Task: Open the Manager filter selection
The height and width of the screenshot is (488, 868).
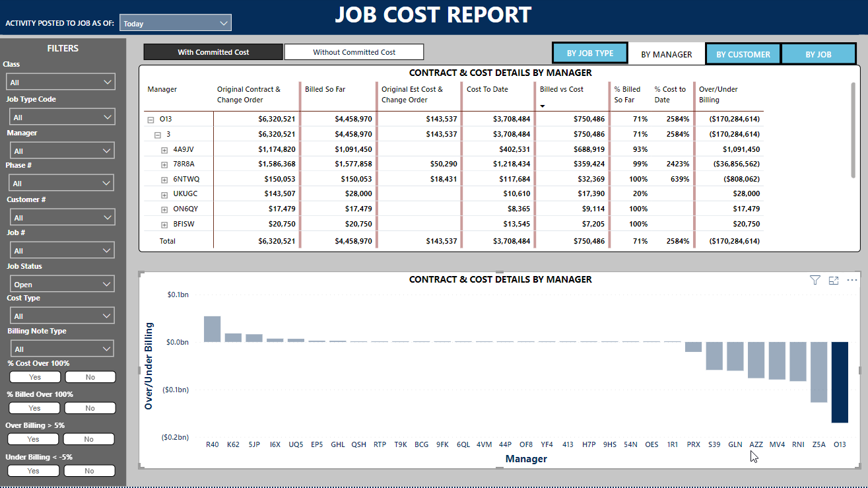Action: [62, 150]
